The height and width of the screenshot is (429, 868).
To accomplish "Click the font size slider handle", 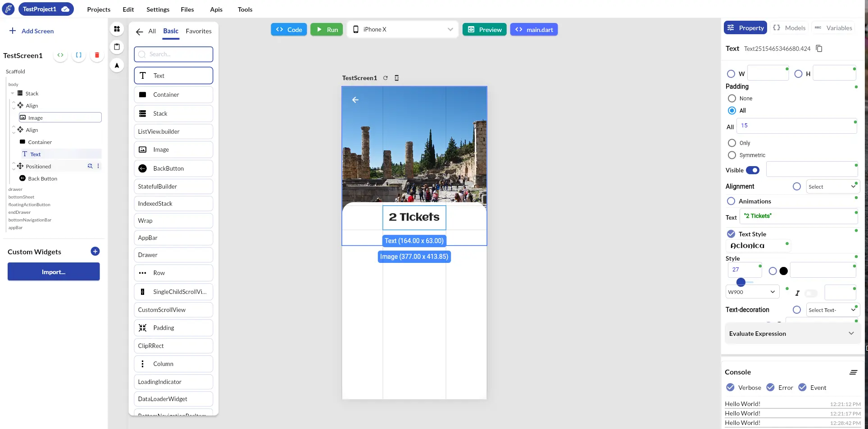I will tap(741, 282).
